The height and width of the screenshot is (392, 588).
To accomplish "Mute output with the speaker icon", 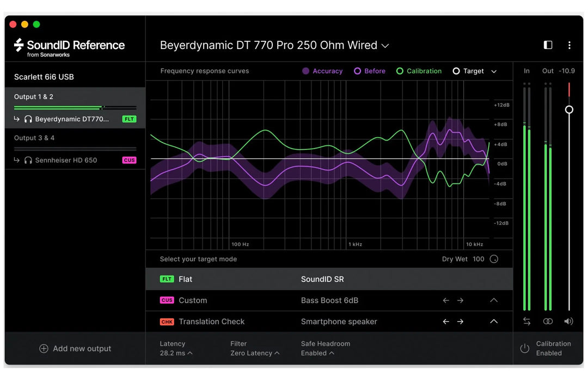I will 568,321.
